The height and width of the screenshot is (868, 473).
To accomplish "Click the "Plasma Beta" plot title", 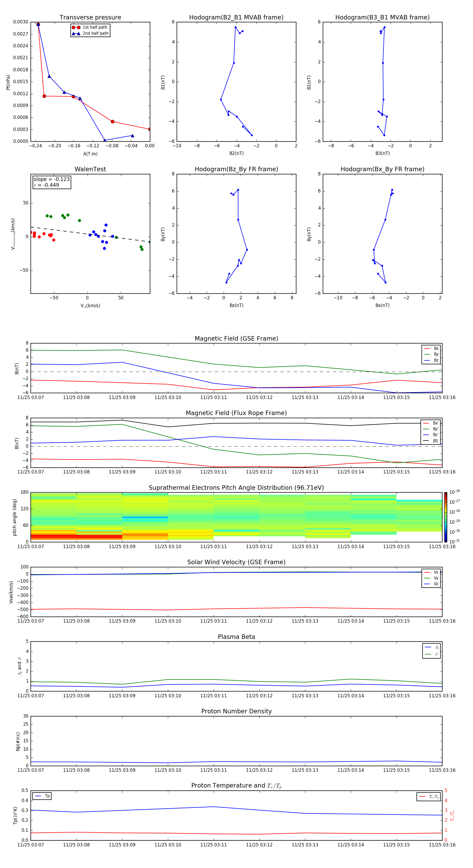I will coord(236,637).
